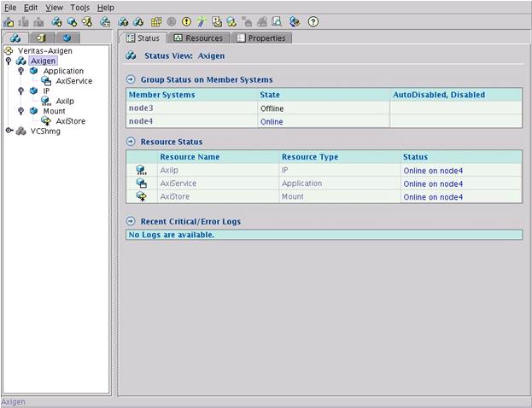Open Help via question mark icon
Viewport: 532px width, 408px height.
313,22
